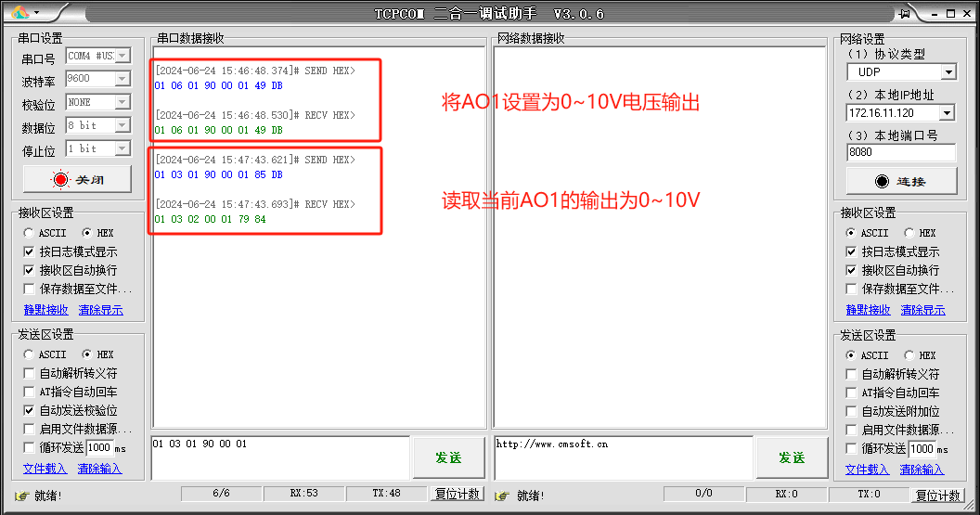Open the UDP protocol type dropdown
980x515 pixels.
(x=948, y=71)
